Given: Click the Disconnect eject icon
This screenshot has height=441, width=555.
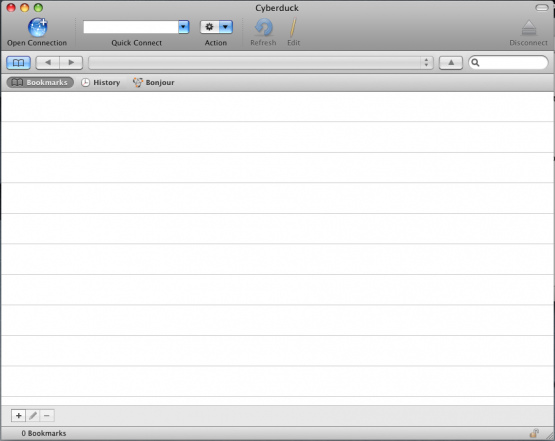Looking at the screenshot, I should tap(529, 28).
